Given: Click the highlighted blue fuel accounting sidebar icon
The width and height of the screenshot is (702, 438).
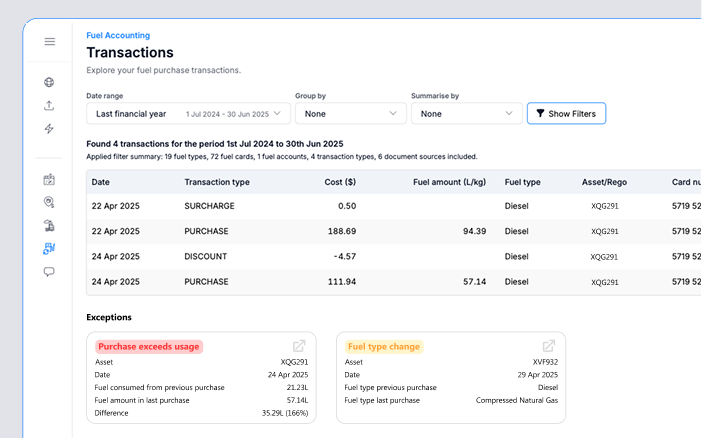Looking at the screenshot, I should pos(49,248).
